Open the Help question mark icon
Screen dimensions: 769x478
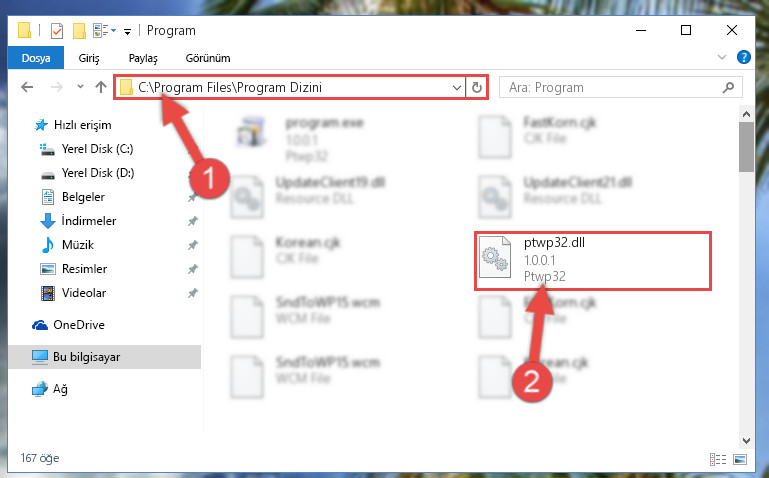pos(743,57)
